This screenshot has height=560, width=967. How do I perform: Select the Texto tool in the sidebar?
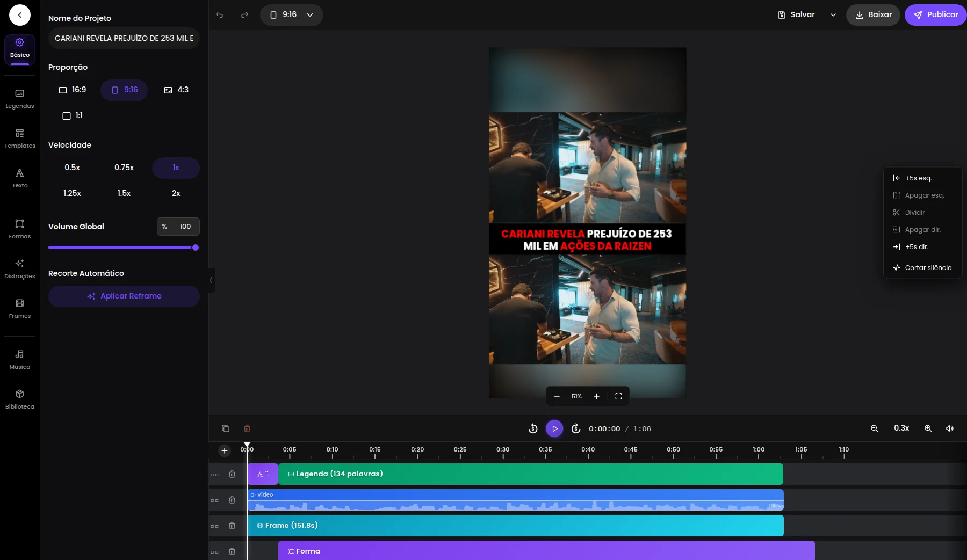point(19,178)
